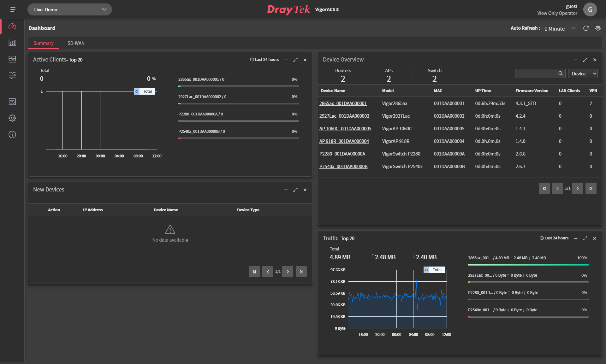Expand the Traffic panel to fullscreen
Image resolution: width=606 pixels, height=364 pixels.
[585, 238]
